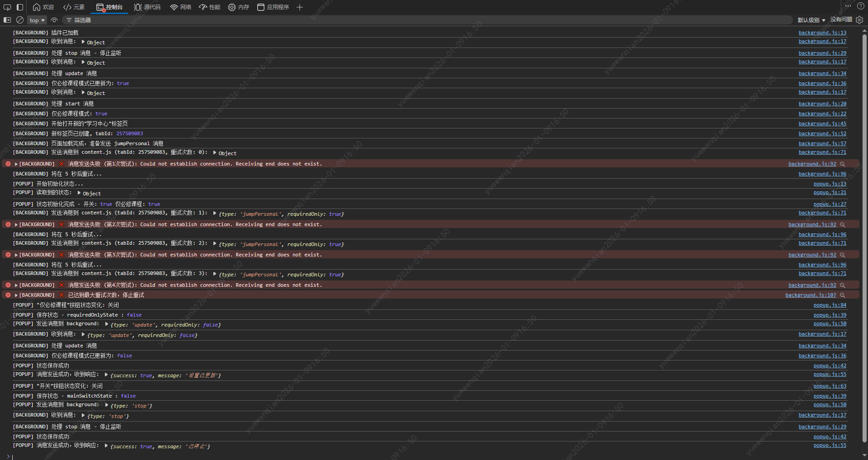868x460 pixels.
Task: Click the 筛选器 filter input field
Action: (x=407, y=20)
